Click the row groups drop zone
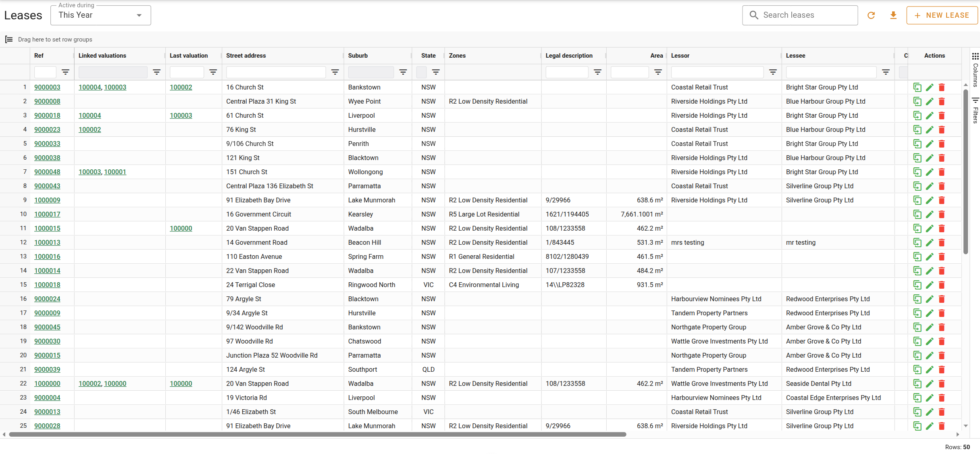The height and width of the screenshot is (454, 980). point(484,40)
